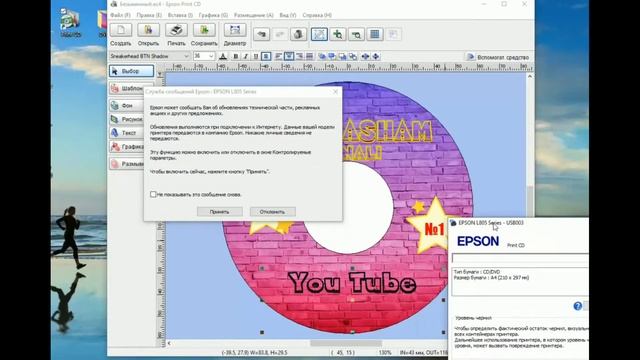Select the Выбор selection tool
Image resolution: width=640 pixels, height=360 pixels.
pyautogui.click(x=131, y=71)
